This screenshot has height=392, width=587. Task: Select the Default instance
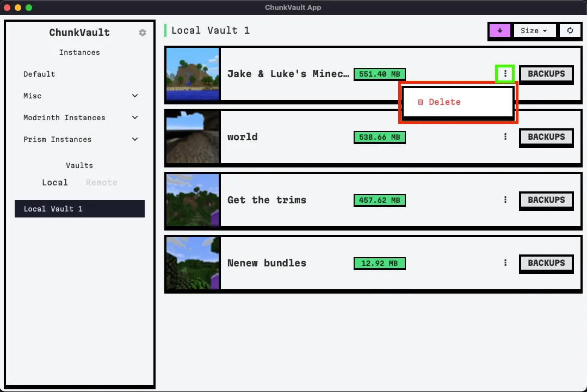[39, 74]
